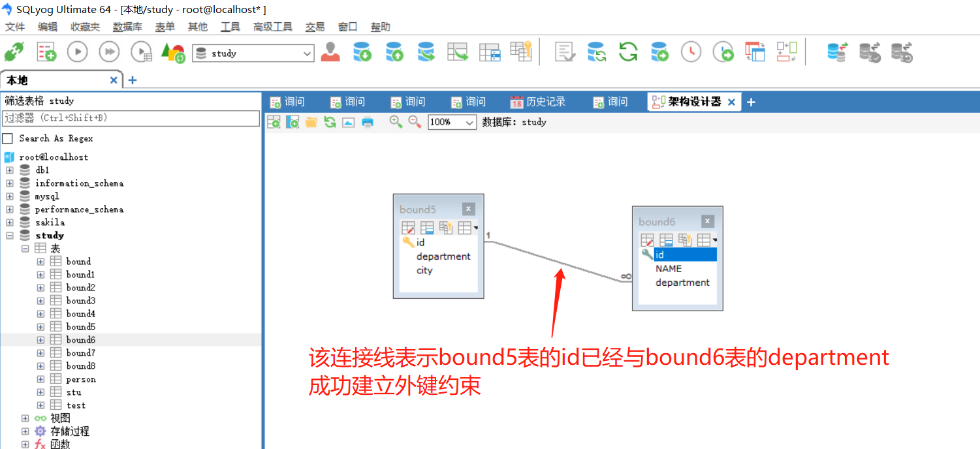Click the green circular sync arrows icon
The height and width of the screenshot is (449, 980).
(628, 52)
